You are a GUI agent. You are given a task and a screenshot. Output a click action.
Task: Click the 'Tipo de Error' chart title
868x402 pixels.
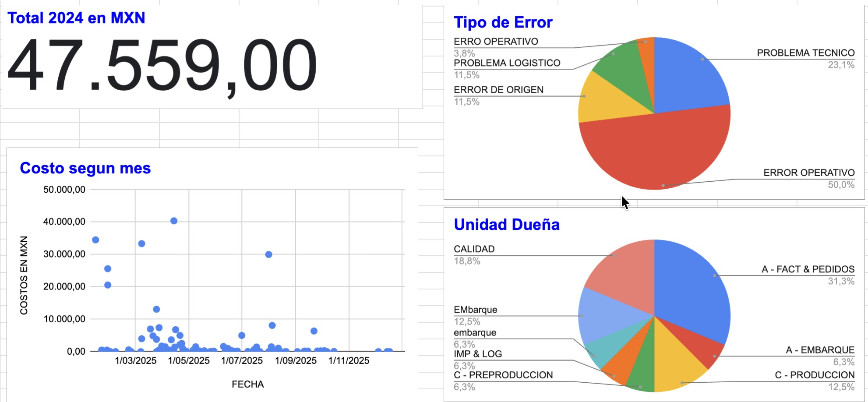click(503, 22)
